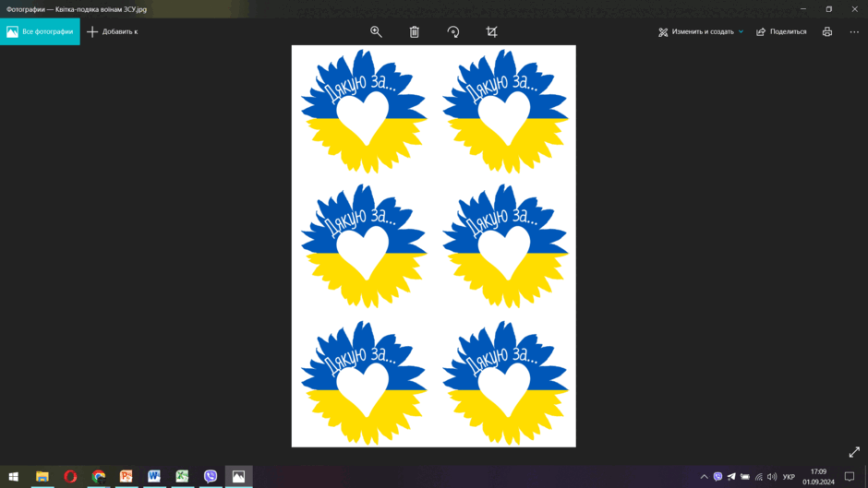Click the 'Добавить к' button

(x=113, y=31)
